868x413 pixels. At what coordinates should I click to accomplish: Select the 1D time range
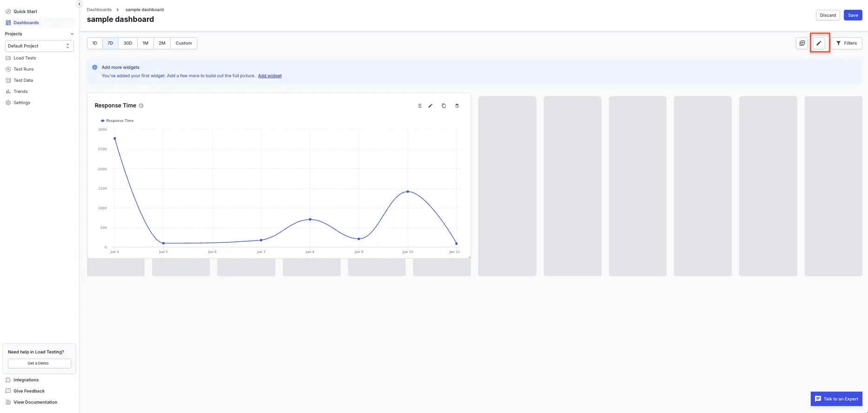coord(95,43)
